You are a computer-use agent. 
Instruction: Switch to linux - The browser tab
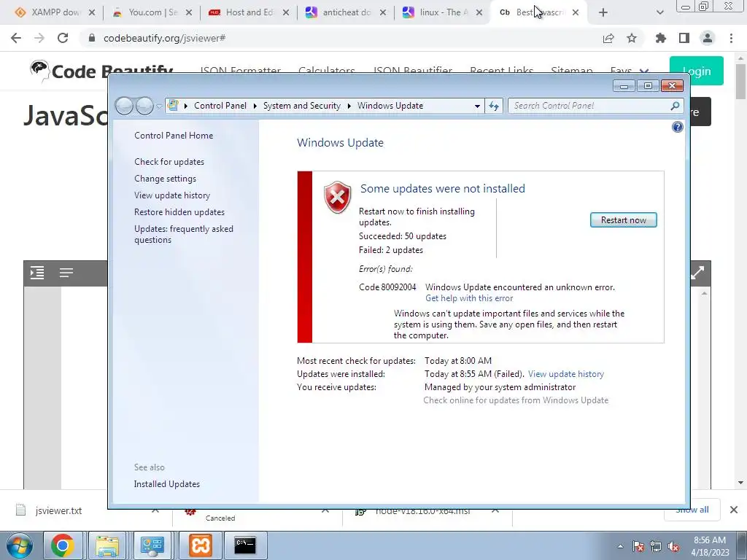(x=443, y=12)
